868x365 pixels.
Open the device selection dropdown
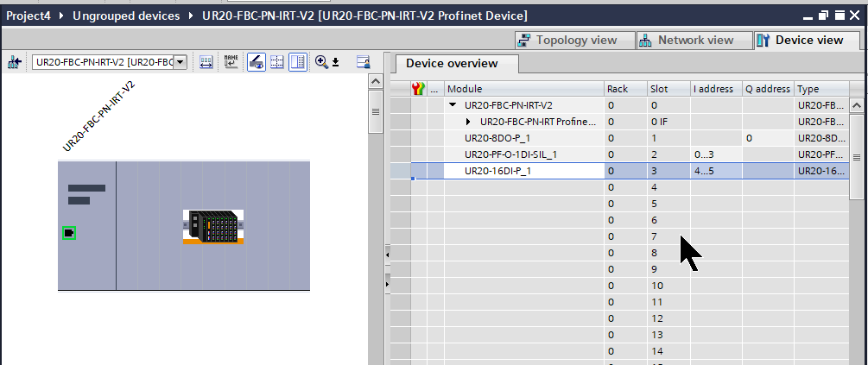[181, 62]
